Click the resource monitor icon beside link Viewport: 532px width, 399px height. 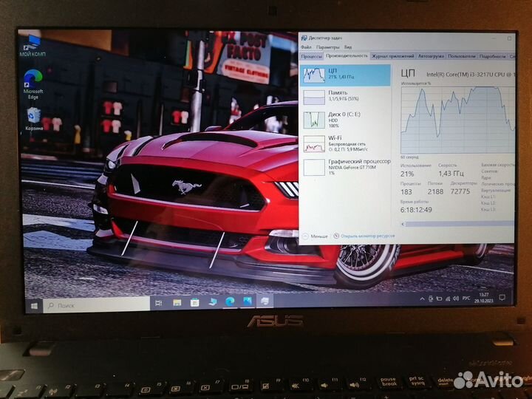coord(336,236)
